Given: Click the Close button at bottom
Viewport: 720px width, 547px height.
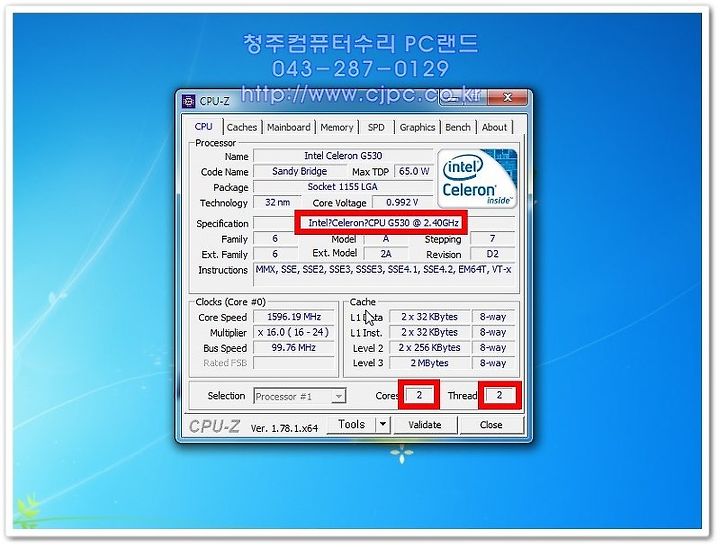Looking at the screenshot, I should [491, 425].
